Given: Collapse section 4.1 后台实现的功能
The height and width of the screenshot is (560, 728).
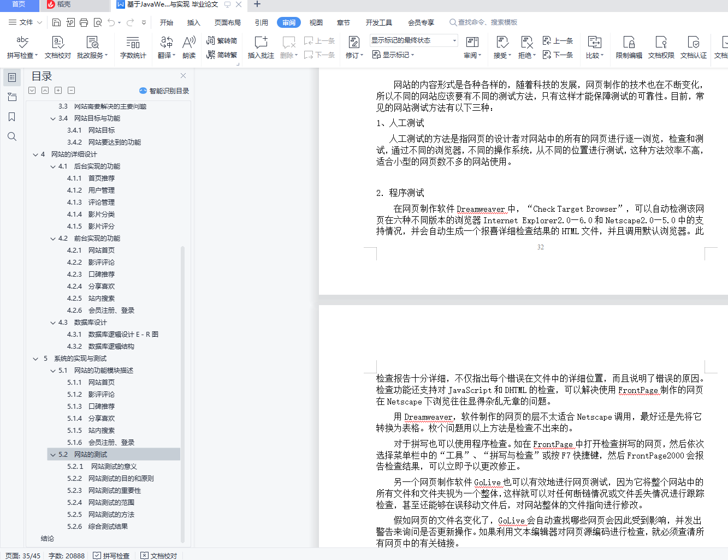Looking at the screenshot, I should click(53, 166).
